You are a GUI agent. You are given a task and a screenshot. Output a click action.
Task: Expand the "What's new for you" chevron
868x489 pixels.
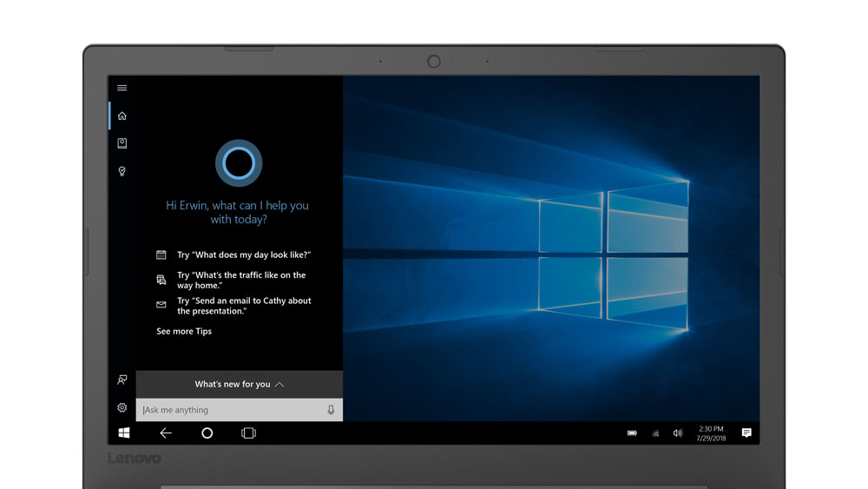279,384
